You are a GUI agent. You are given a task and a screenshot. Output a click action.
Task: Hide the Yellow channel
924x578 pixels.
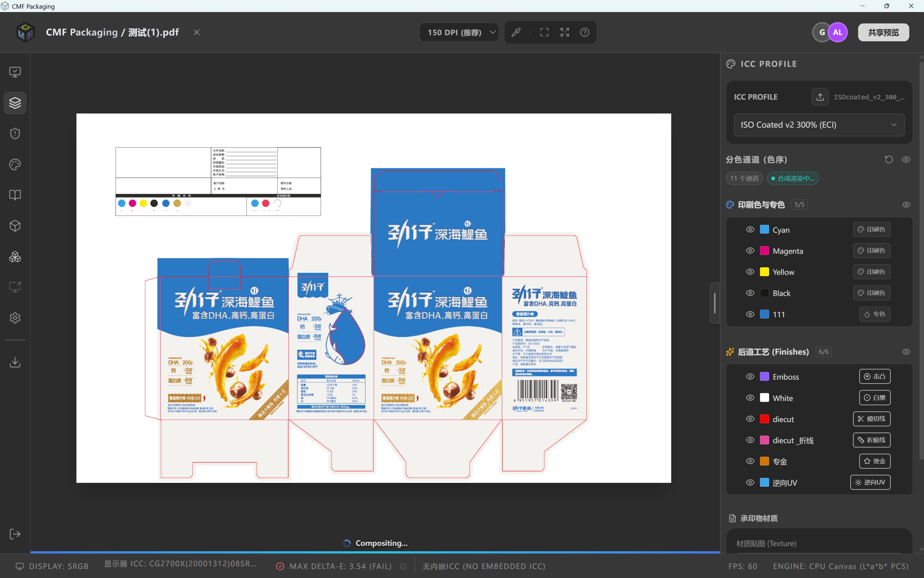pos(750,272)
